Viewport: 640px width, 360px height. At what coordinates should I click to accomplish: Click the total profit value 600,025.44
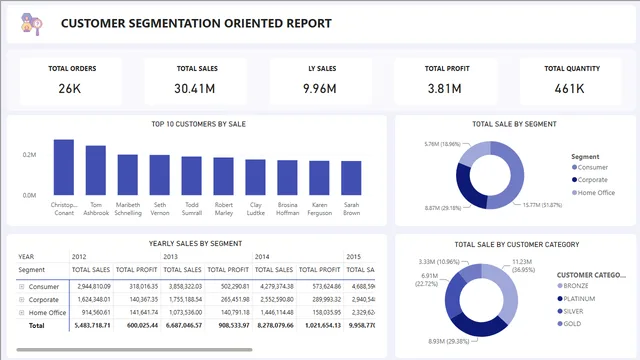(x=142, y=325)
